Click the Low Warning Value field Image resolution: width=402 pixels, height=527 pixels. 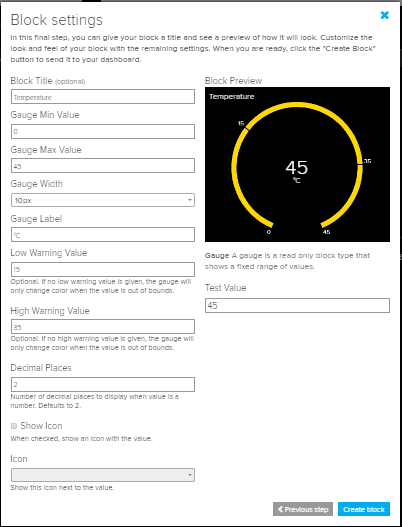[x=103, y=270]
